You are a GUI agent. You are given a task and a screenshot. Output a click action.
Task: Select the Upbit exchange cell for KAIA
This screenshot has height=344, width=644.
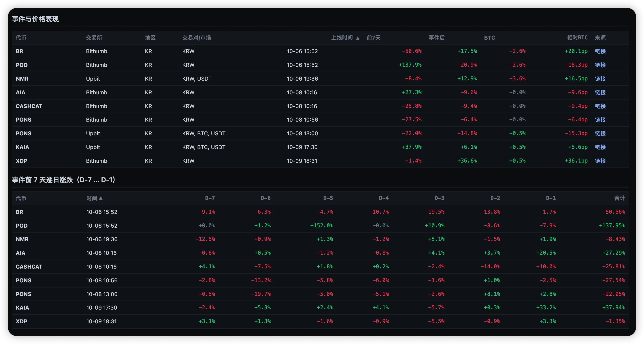[93, 147]
